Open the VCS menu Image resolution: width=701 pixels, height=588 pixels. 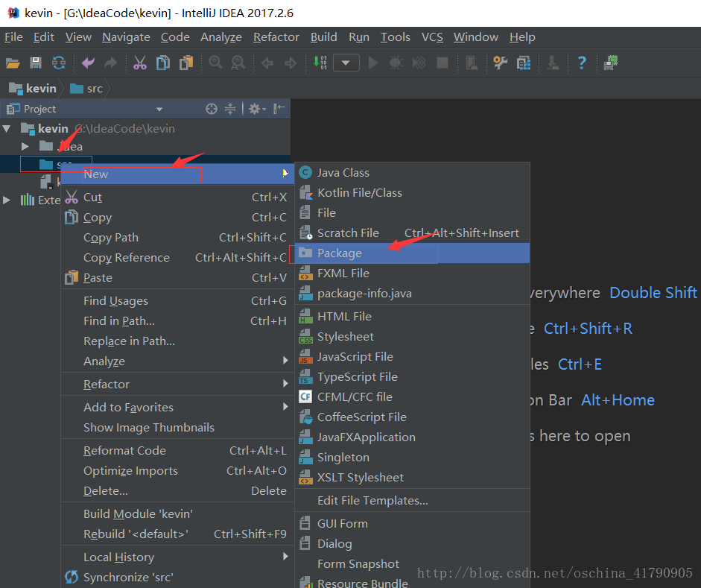pyautogui.click(x=431, y=37)
